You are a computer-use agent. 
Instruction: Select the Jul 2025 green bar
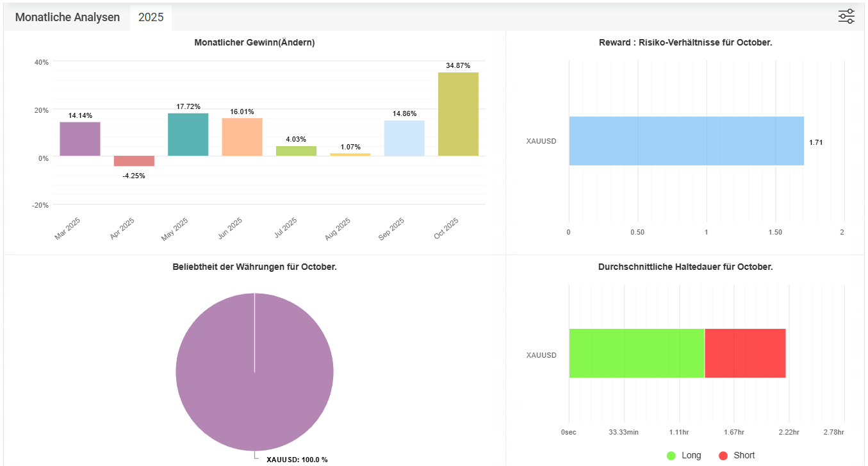pyautogui.click(x=296, y=151)
